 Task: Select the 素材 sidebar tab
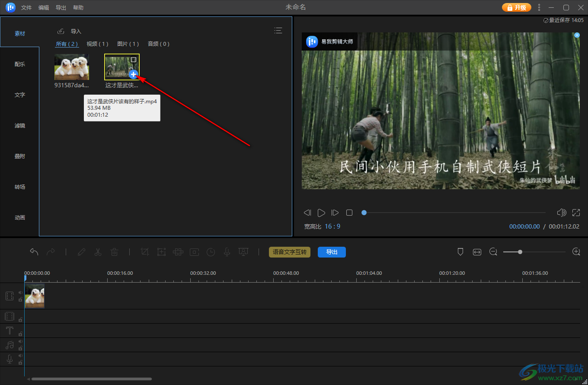[20, 33]
